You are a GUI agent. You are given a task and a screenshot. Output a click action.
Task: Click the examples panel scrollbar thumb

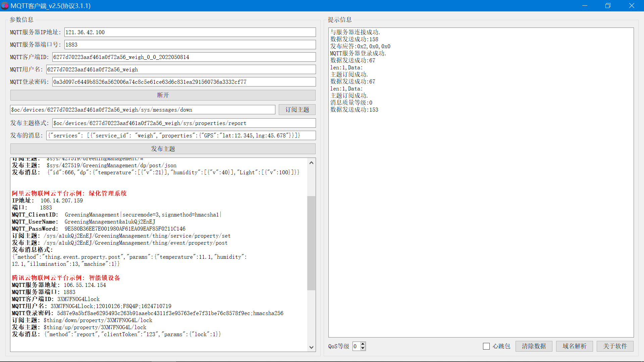click(311, 243)
